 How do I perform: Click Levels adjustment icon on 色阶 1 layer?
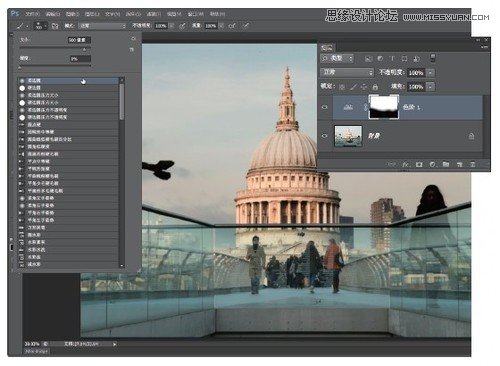coord(348,107)
